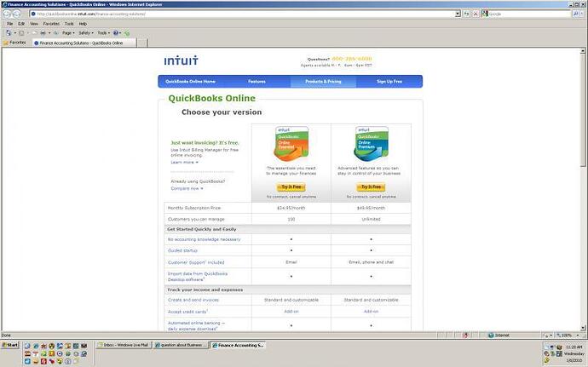Expand the Tools dropdown in command bar
Viewport: 588px width, 367px height.
103,33
